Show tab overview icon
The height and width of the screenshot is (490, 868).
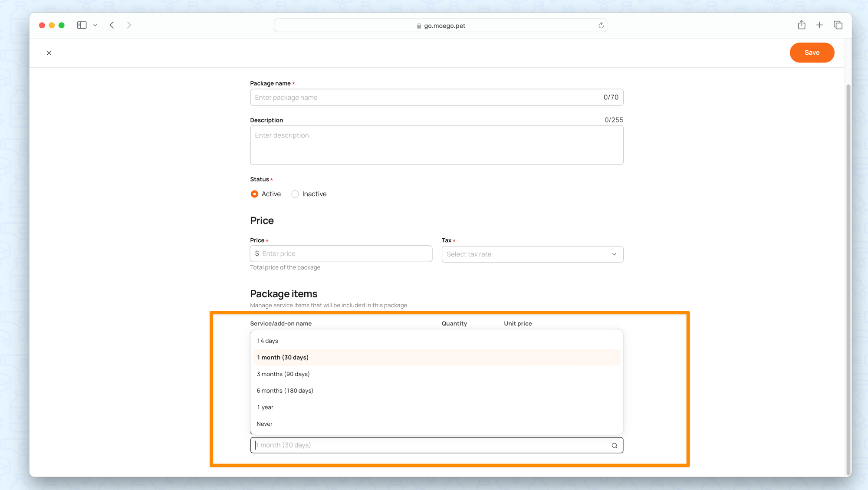[x=838, y=25]
